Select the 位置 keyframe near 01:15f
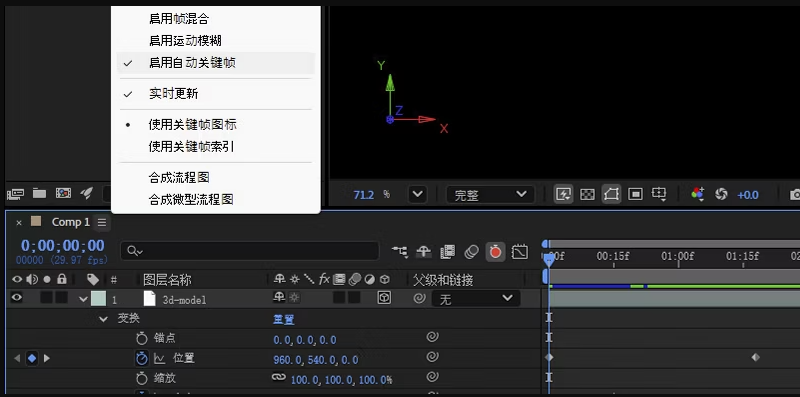800x397 pixels. 756,358
